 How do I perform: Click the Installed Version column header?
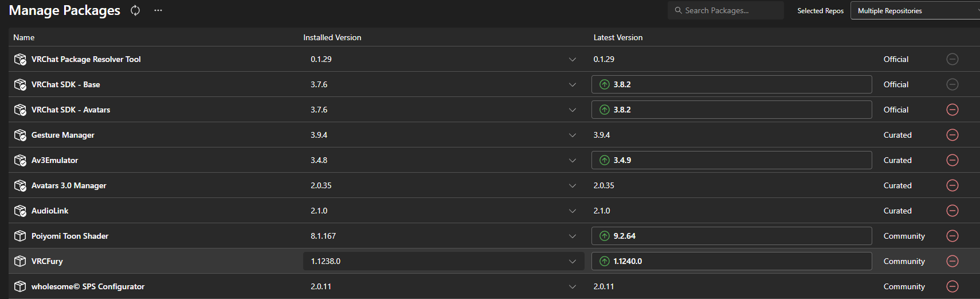coord(332,37)
